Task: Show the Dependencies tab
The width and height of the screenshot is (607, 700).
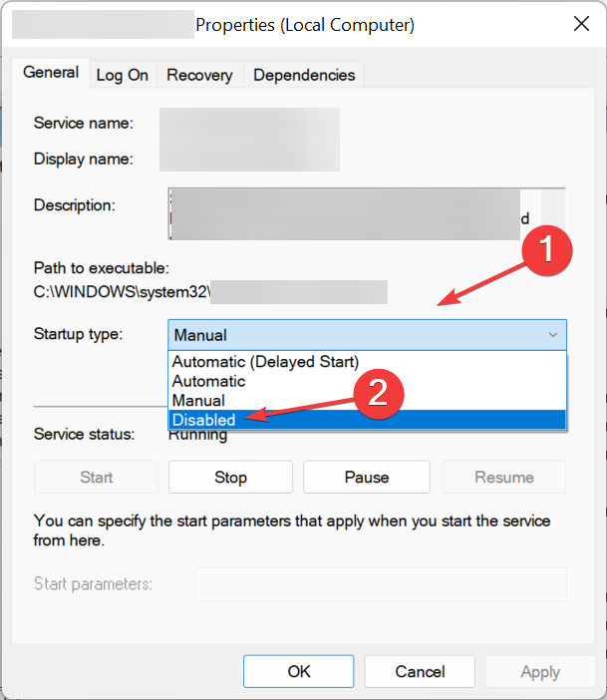Action: (304, 75)
